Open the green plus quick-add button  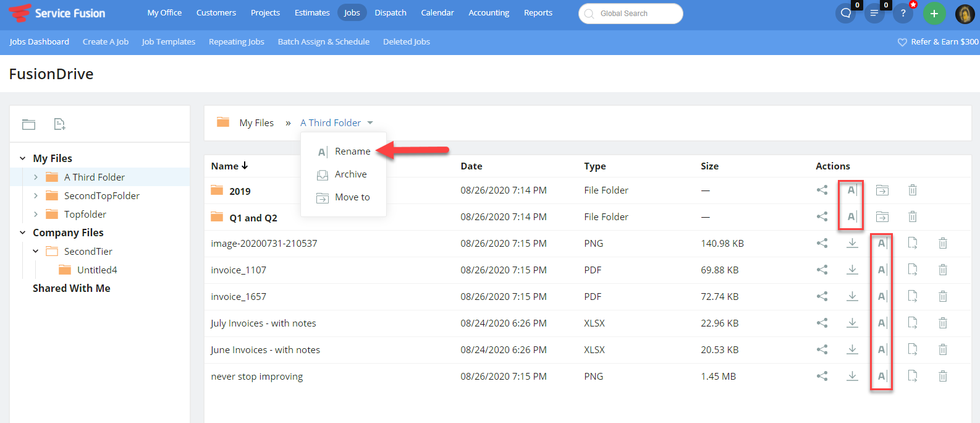click(x=934, y=14)
